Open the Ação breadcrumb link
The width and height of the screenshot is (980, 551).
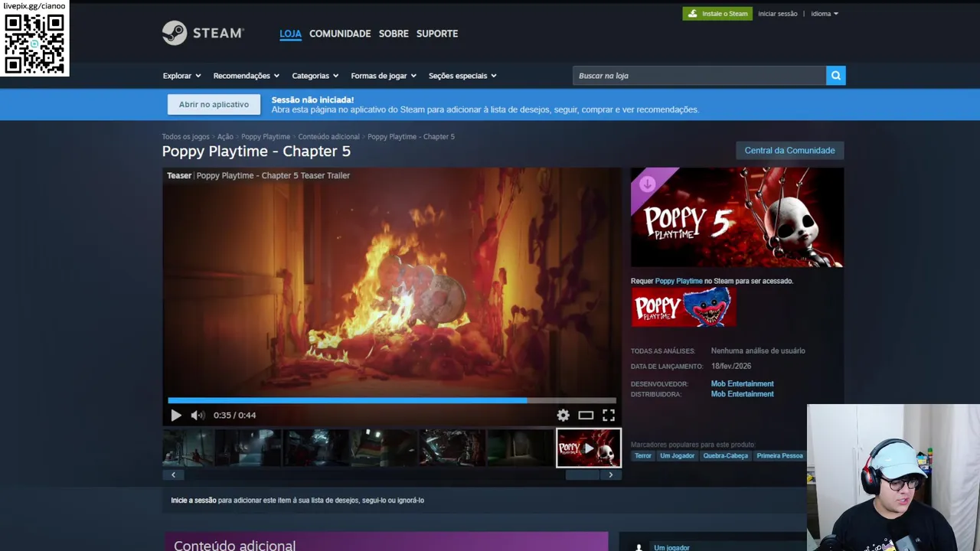(x=225, y=137)
